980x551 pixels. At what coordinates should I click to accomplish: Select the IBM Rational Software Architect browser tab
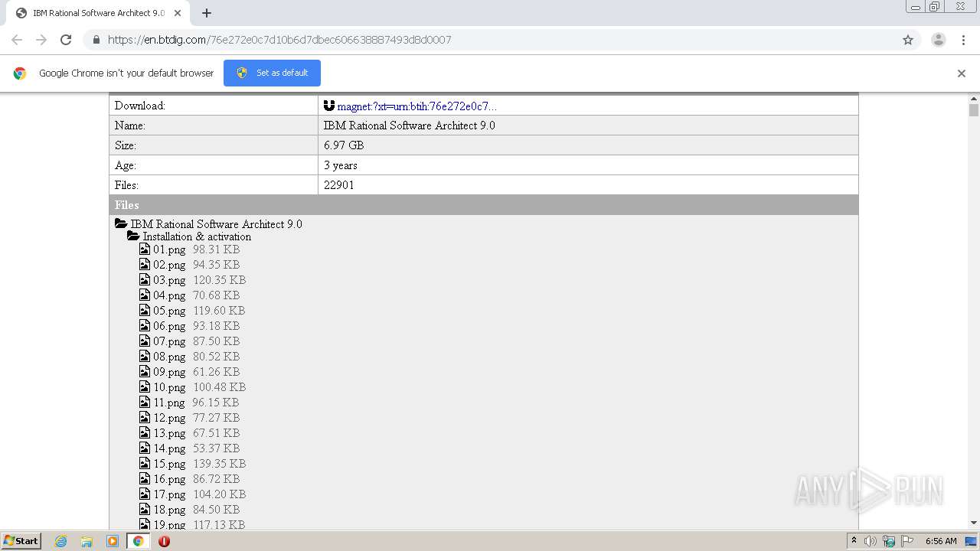[x=98, y=13]
